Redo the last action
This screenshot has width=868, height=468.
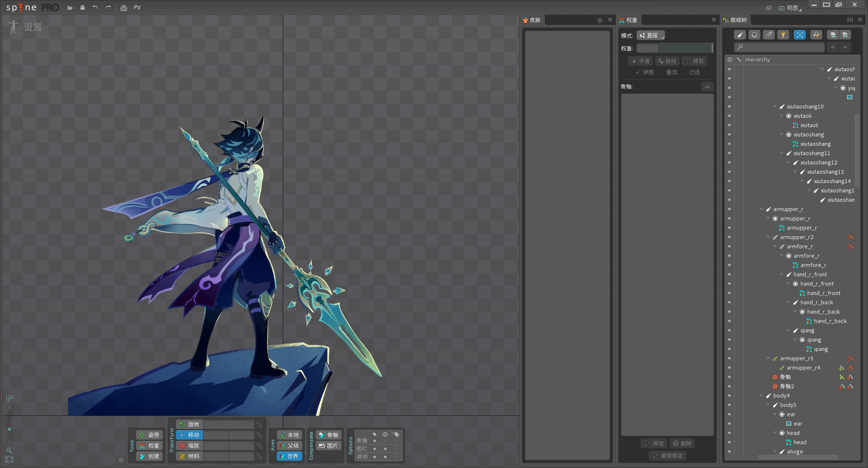[108, 7]
